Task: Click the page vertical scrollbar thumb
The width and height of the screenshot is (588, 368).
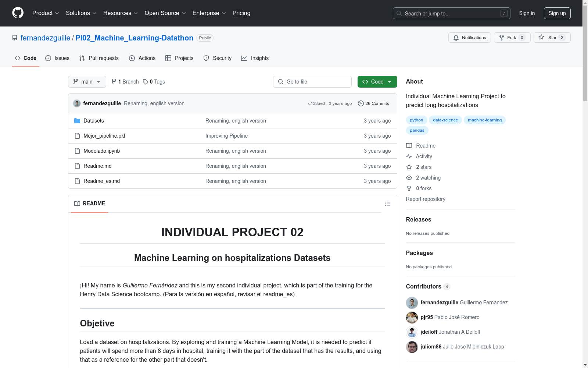Action: click(x=585, y=53)
